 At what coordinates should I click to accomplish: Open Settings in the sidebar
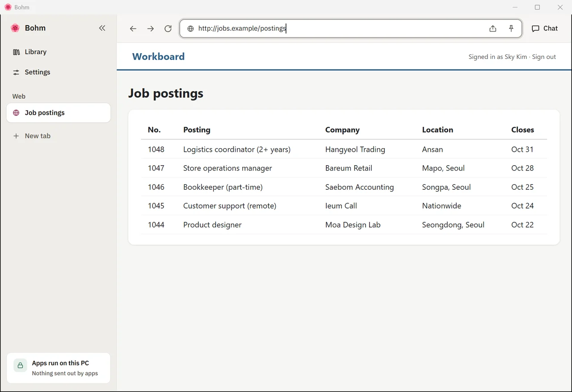coord(59,72)
